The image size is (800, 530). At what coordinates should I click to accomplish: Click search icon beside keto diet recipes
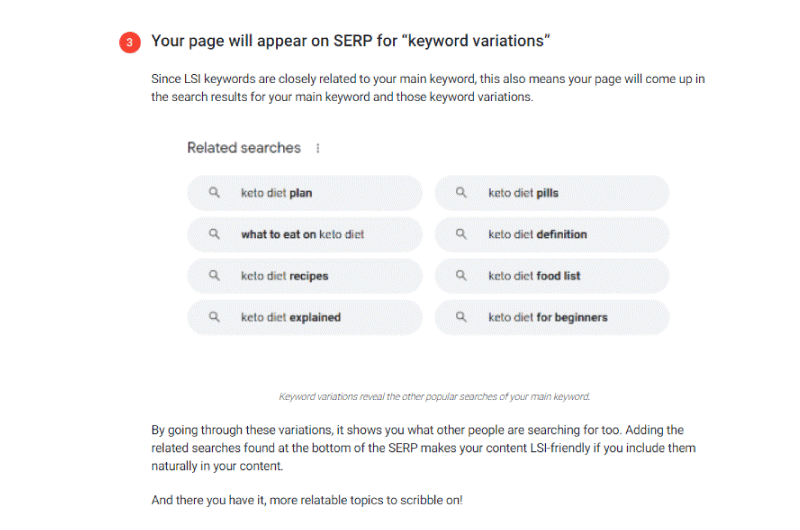point(214,275)
